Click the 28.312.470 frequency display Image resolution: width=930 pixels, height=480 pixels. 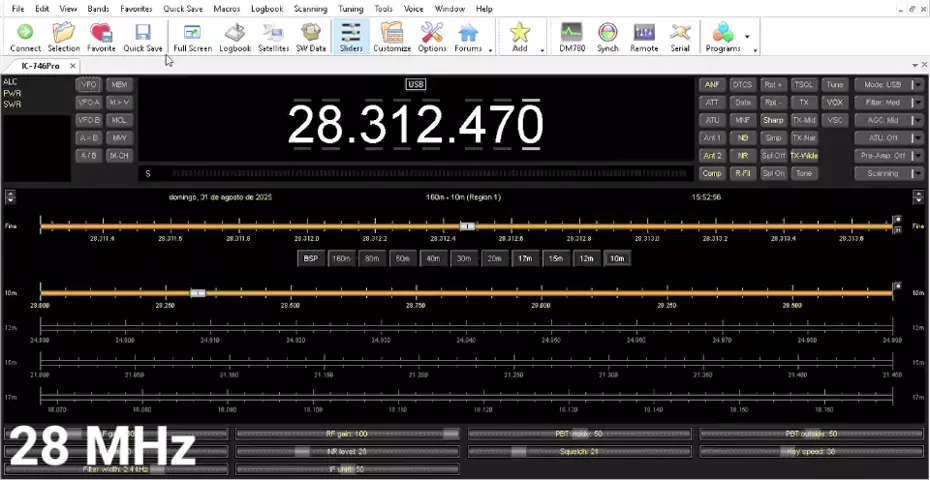click(x=415, y=125)
